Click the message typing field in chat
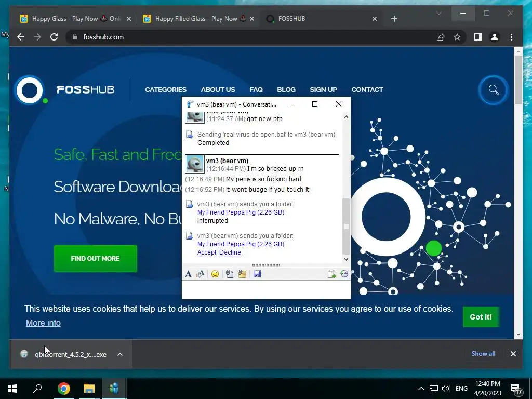This screenshot has width=532, height=399. [266, 289]
